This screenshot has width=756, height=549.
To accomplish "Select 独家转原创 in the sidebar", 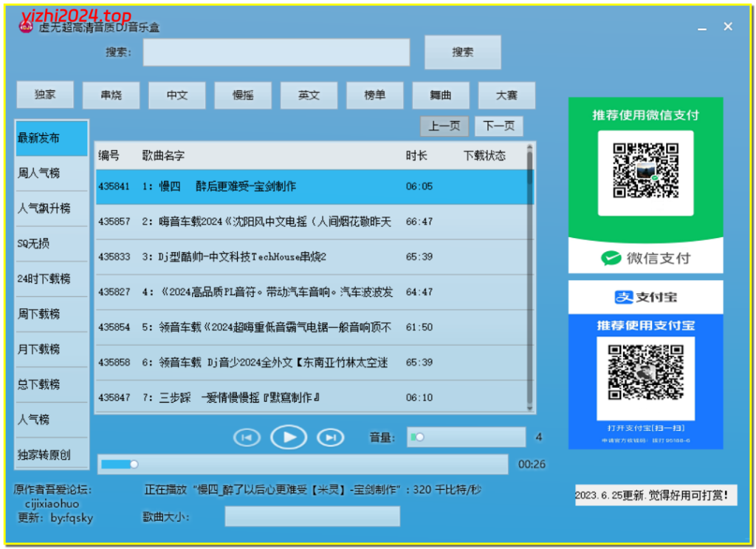I will click(x=52, y=454).
